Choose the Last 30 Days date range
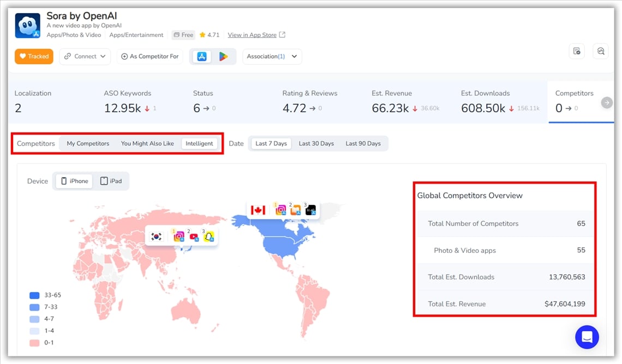This screenshot has height=364, width=622. pos(316,144)
